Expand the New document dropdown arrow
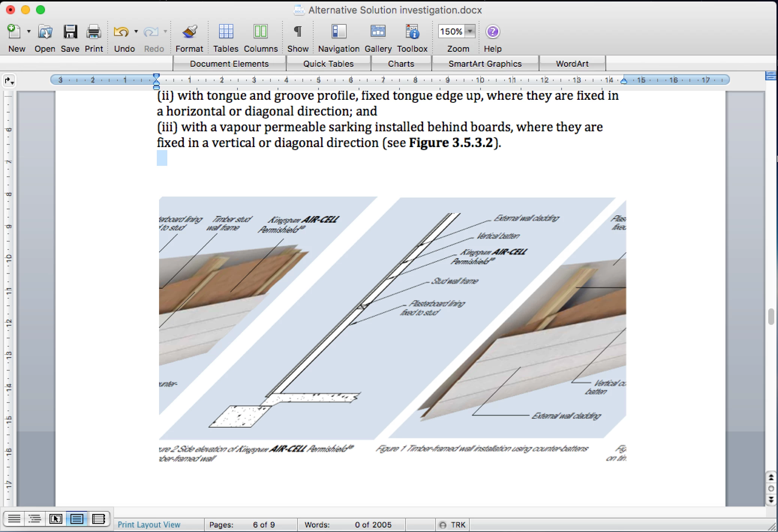Viewport: 778px width, 532px height. click(29, 32)
